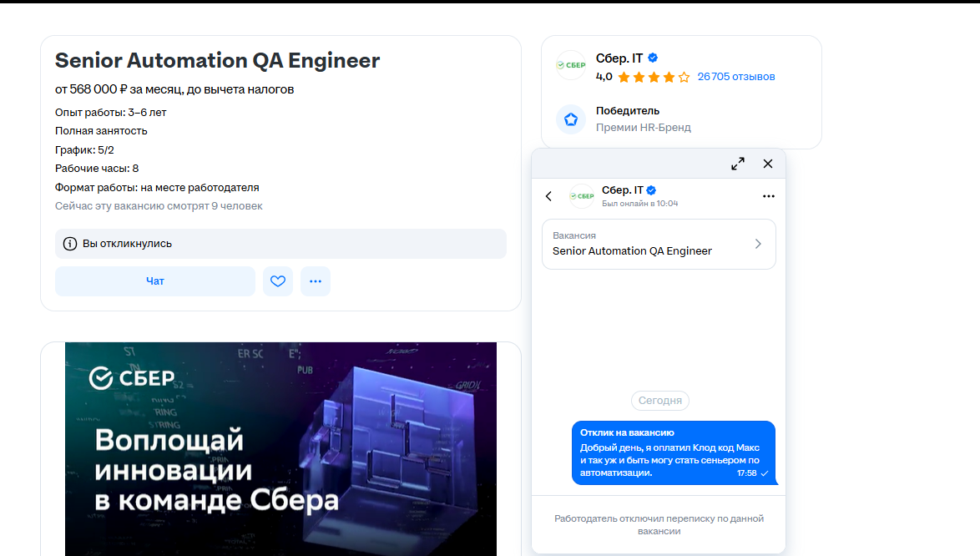Click the message delivered checkmark at 17:58
The image size is (980, 556).
tap(765, 473)
